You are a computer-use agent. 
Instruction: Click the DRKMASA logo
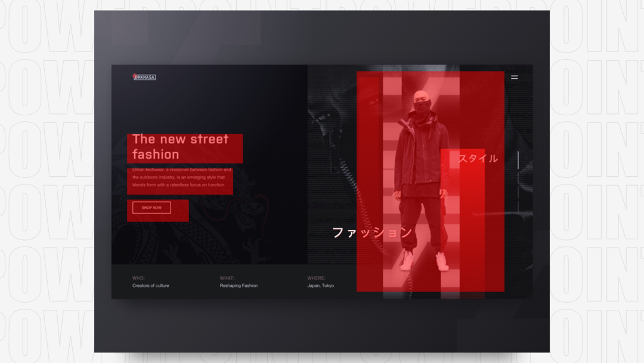tap(144, 77)
